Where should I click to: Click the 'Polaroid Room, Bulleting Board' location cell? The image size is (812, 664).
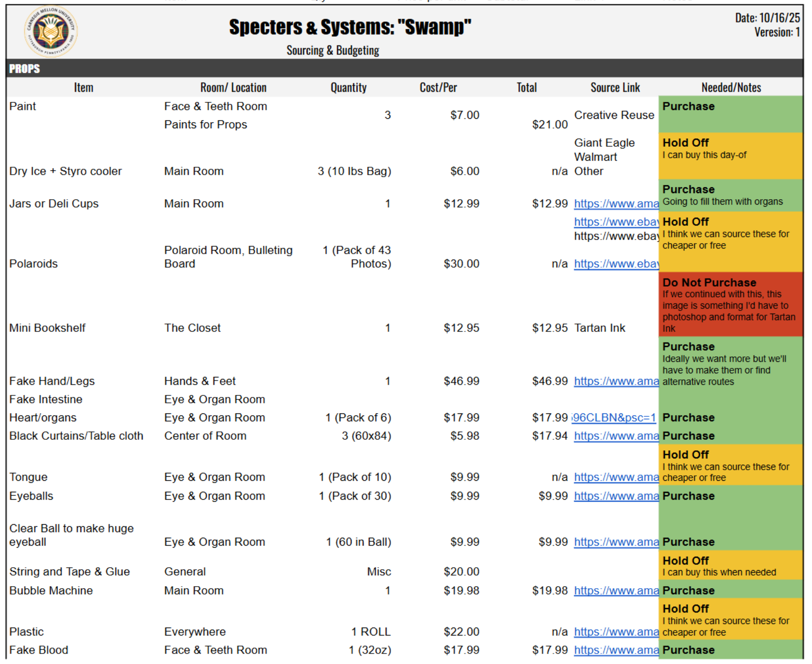(x=228, y=257)
